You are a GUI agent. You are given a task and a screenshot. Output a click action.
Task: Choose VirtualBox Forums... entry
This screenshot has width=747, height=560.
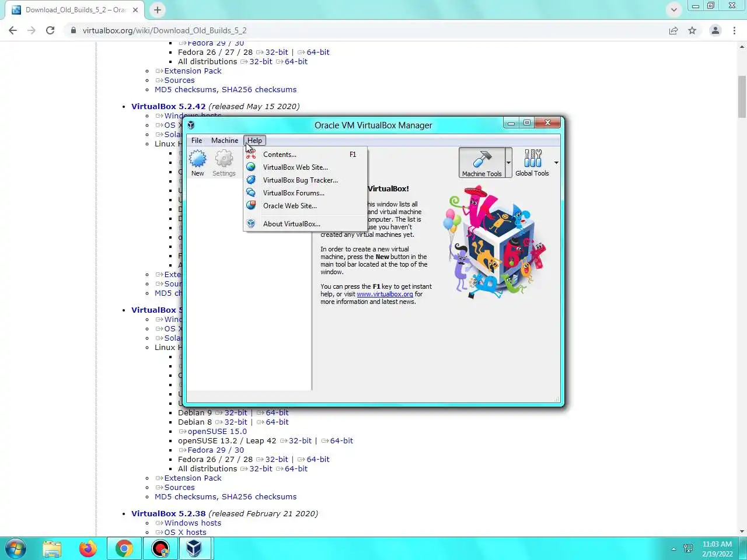pyautogui.click(x=305, y=193)
